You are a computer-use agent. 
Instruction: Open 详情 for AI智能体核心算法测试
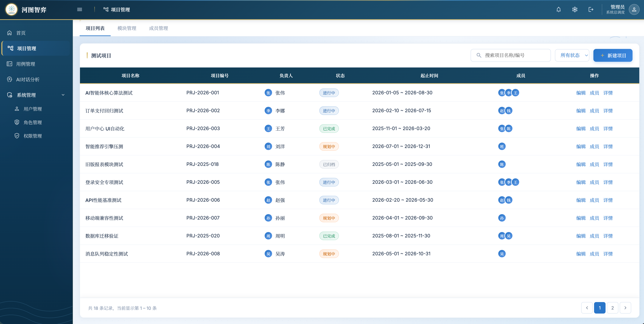point(608,93)
